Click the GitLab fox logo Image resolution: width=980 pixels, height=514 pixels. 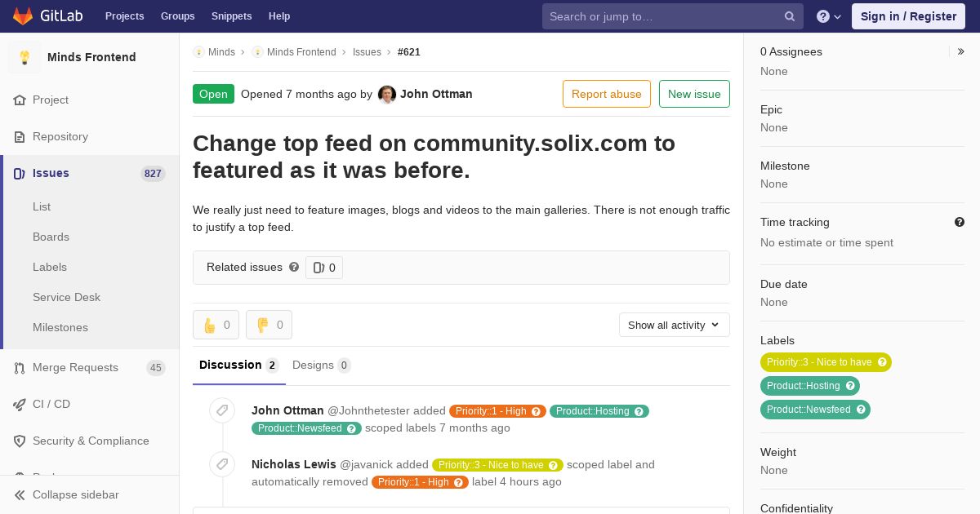click(x=23, y=16)
